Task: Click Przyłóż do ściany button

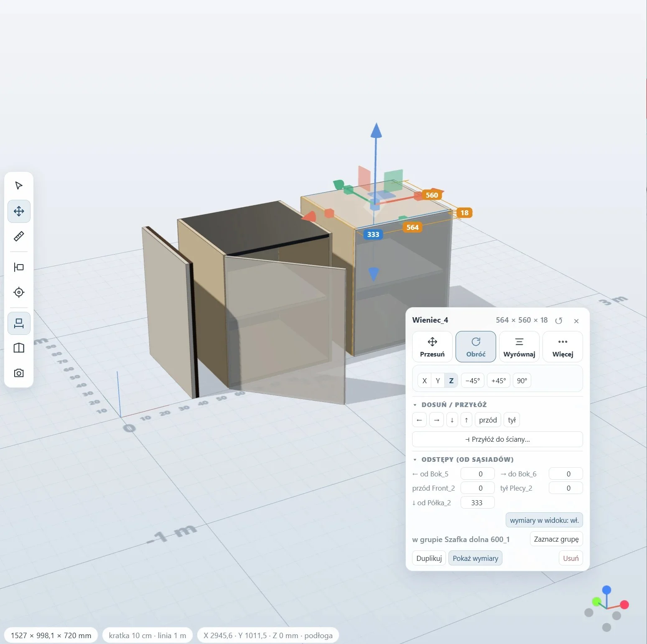Action: coord(497,439)
